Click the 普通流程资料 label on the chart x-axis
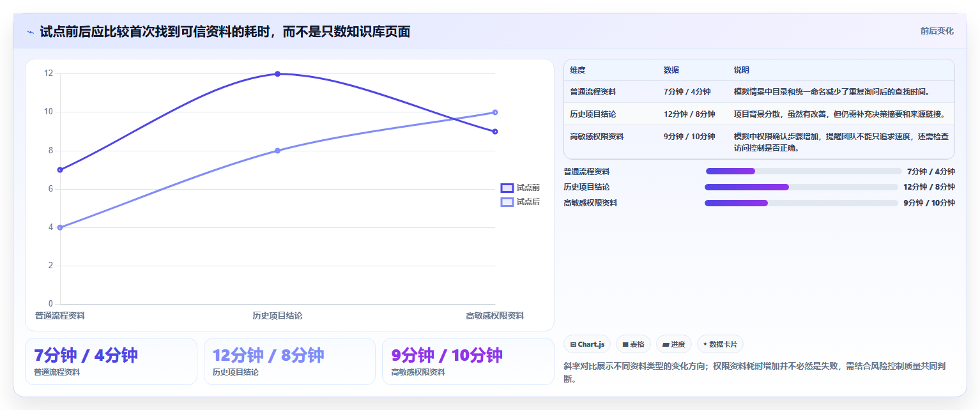This screenshot has height=410, width=980. click(60, 315)
